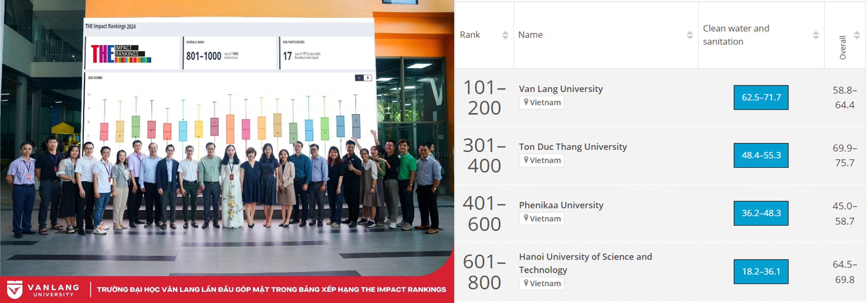Select the rank 301–400 cell
This screenshot has width=868, height=303.
click(x=484, y=155)
